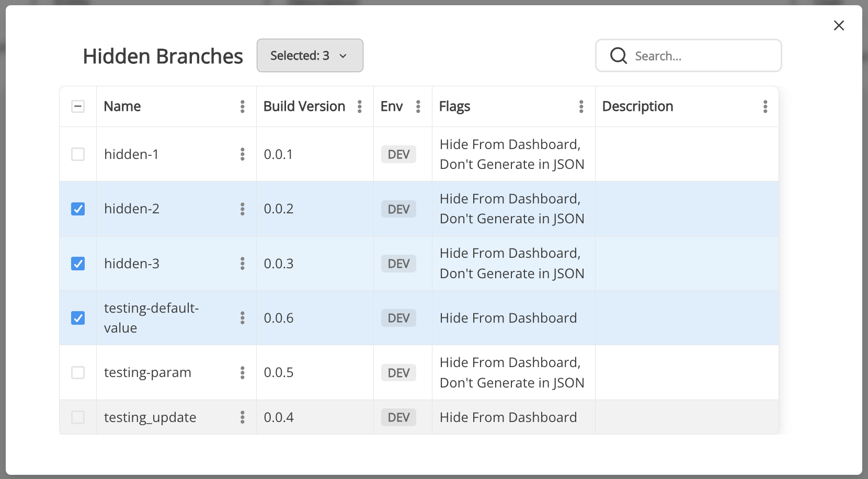
Task: Open row actions for testing-param
Action: point(242,373)
